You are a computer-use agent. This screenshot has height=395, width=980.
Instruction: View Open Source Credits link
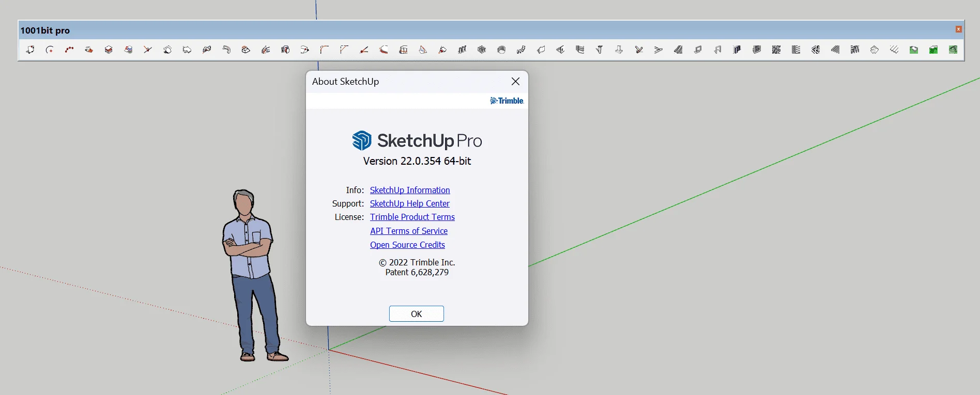[x=407, y=245]
